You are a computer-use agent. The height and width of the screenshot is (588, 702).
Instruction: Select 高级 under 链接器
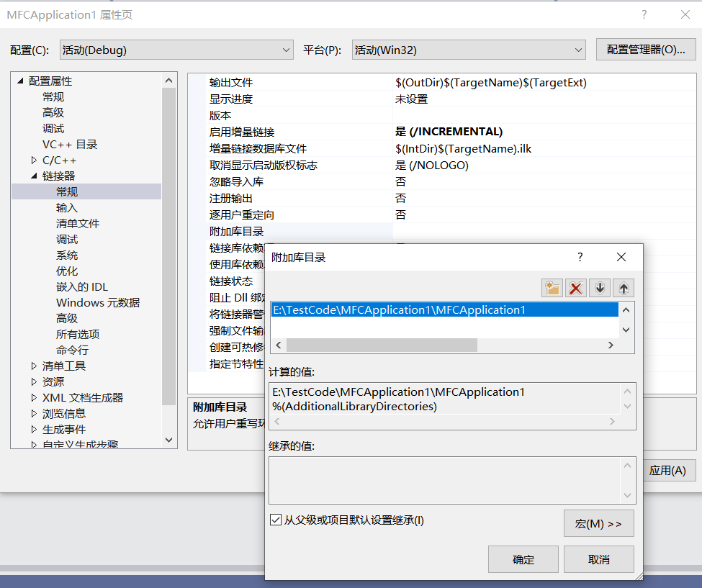[67, 318]
